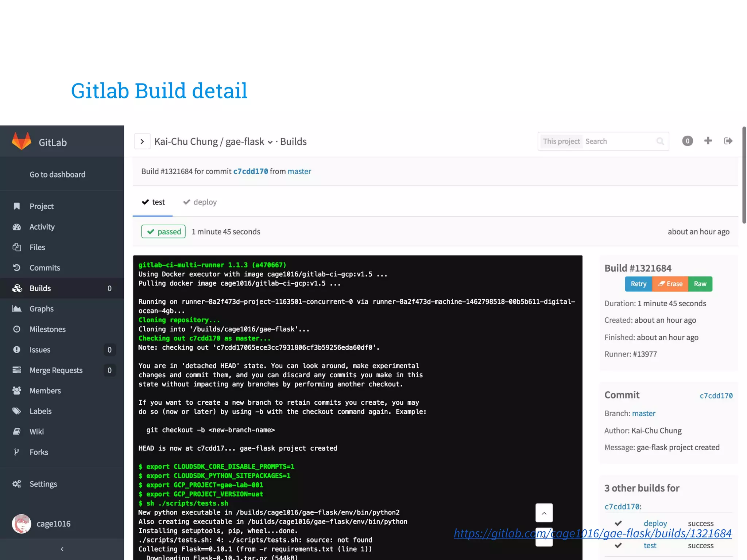Click the sign out arrow icon
Viewport: 747px width, 560px height.
(728, 141)
